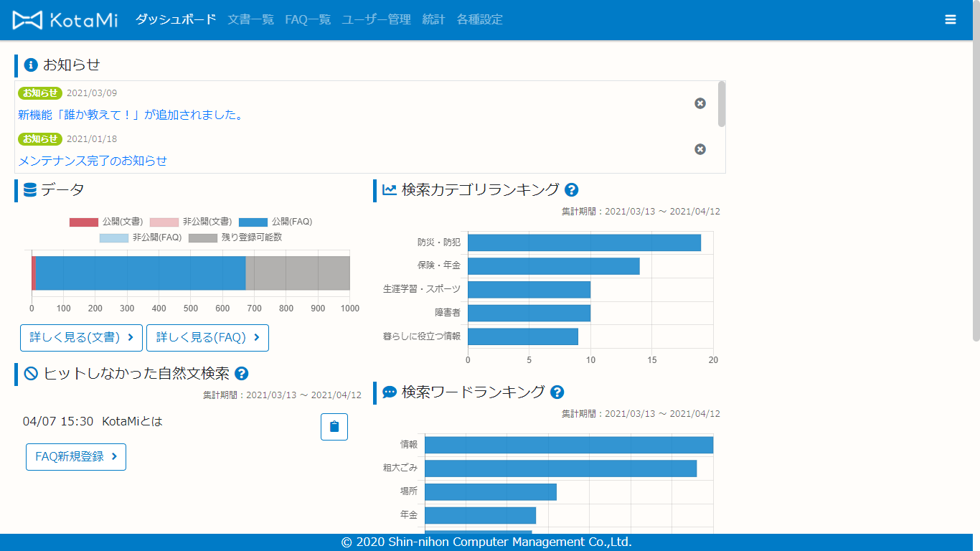Viewport: 980px width, 551px height.
Task: Toggle 公開(文書) legend in data chart
Action: click(105, 222)
